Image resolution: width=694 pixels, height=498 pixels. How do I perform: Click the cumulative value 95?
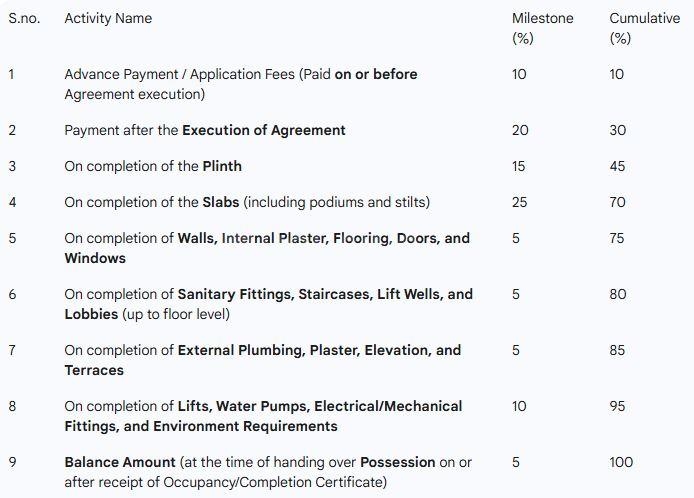617,406
